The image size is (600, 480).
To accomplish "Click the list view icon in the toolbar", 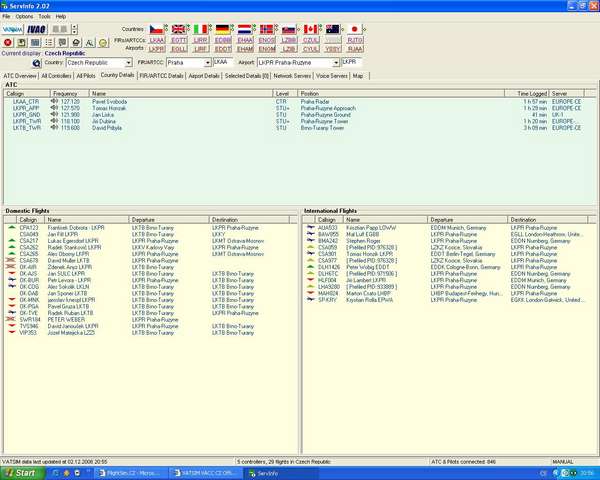I will pyautogui.click(x=49, y=42).
